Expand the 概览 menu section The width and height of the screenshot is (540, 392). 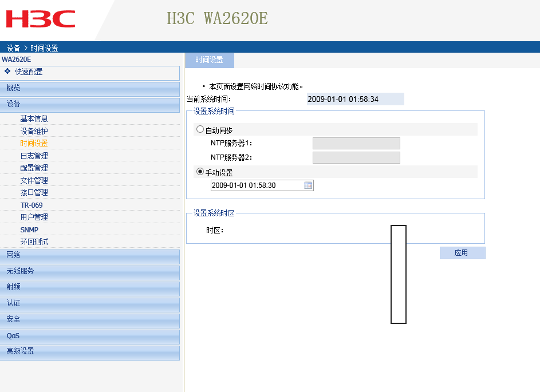[89, 89]
